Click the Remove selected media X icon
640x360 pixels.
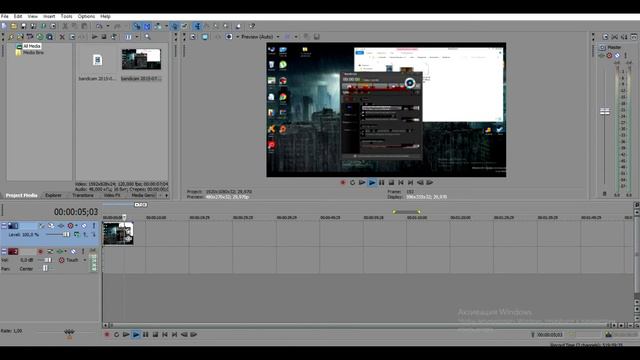point(62,37)
